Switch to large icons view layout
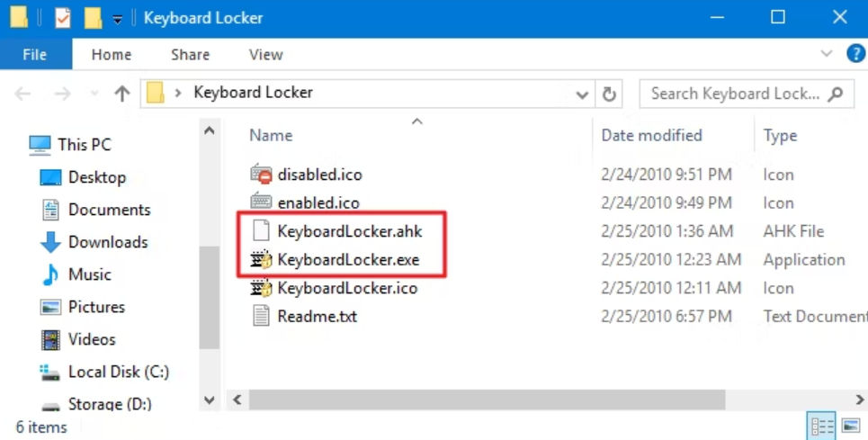This screenshot has width=868, height=440. (851, 426)
